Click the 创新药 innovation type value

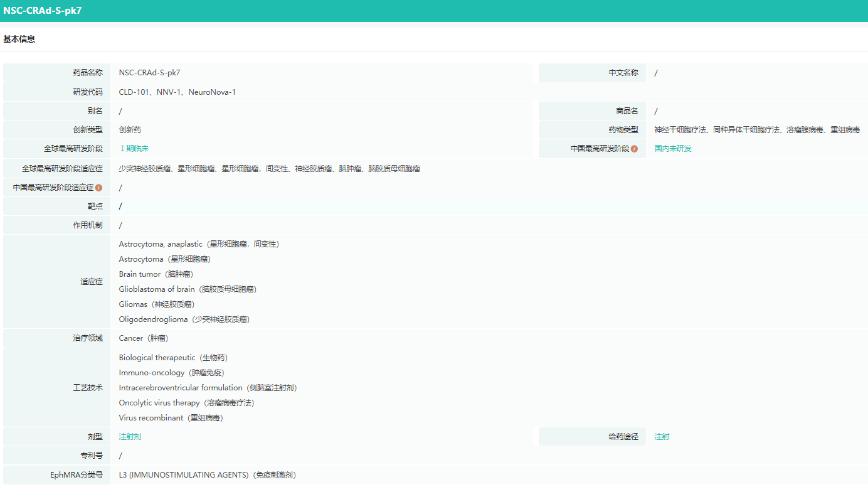(130, 130)
